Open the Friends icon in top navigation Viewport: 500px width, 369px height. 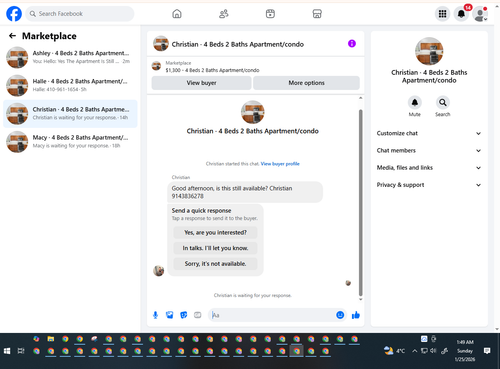[x=224, y=14]
